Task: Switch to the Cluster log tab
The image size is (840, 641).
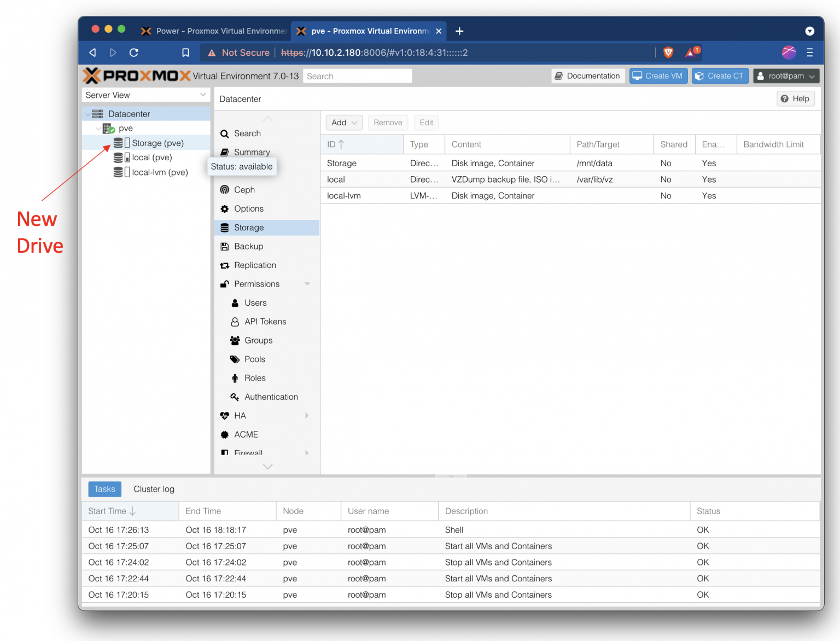Action: coord(154,489)
